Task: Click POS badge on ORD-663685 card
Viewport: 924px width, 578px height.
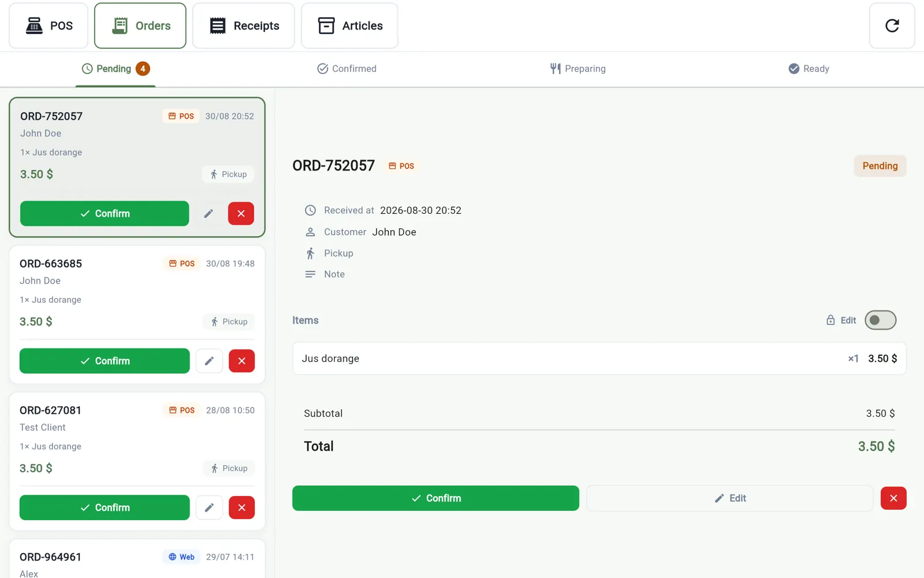Action: (x=181, y=264)
